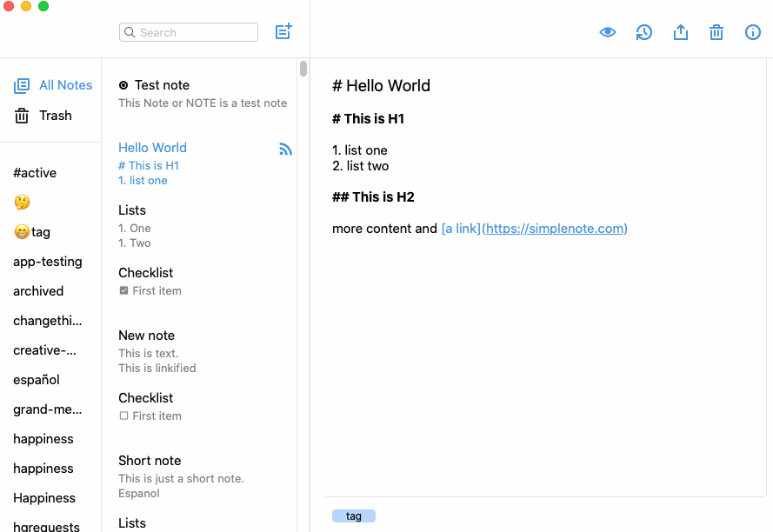Select the español tag
The height and width of the screenshot is (532, 773).
coord(36,379)
